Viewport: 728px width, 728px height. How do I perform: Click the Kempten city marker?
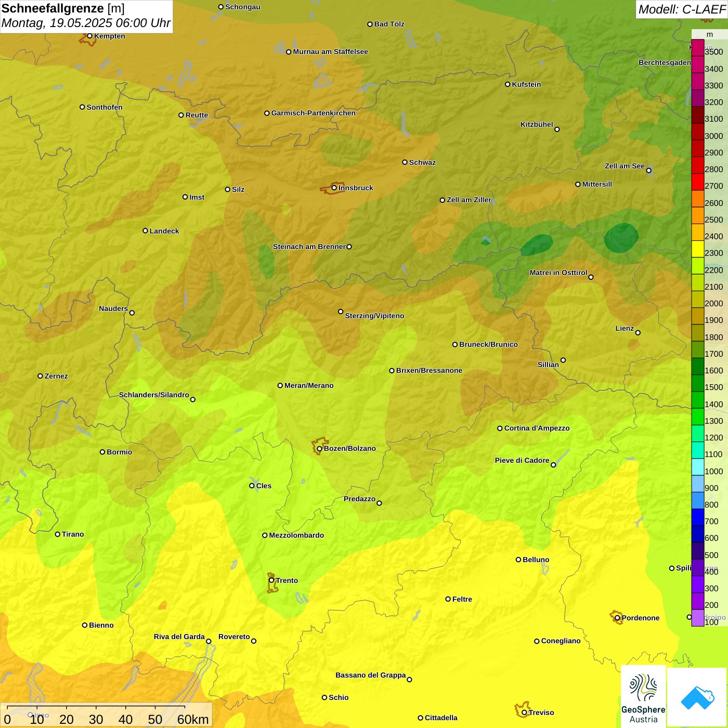coord(89,36)
